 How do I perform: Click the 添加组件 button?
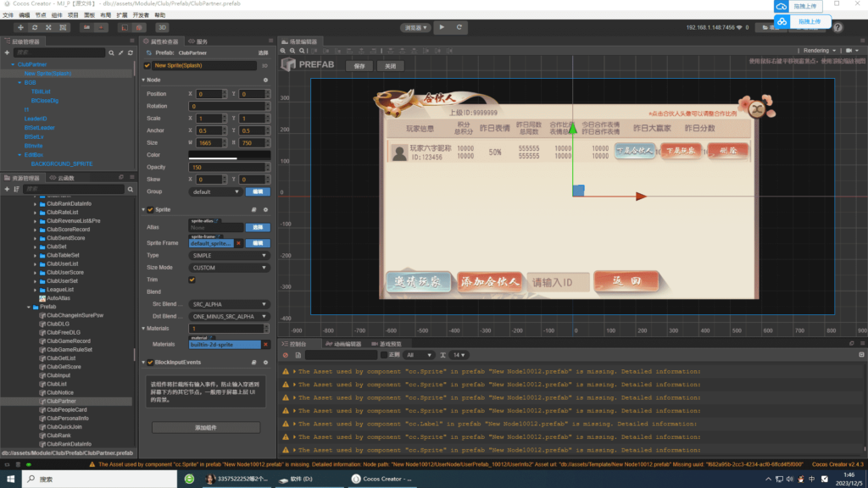[x=206, y=428]
